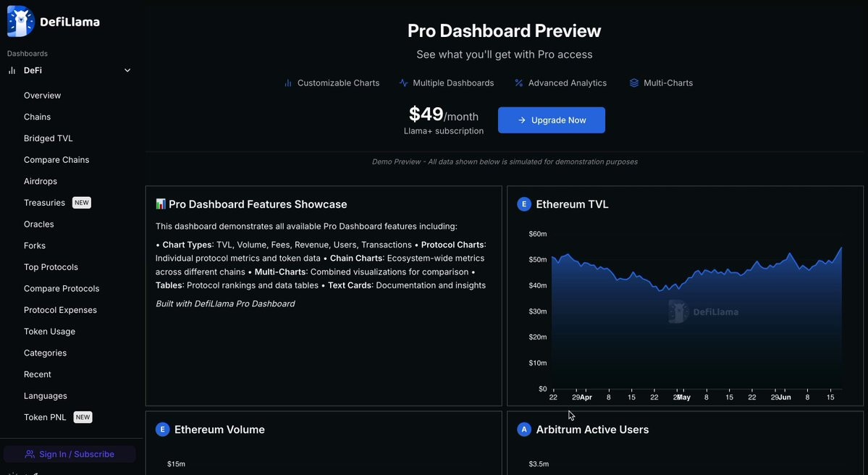Click the Ethereum TVL chart title

tap(572, 204)
